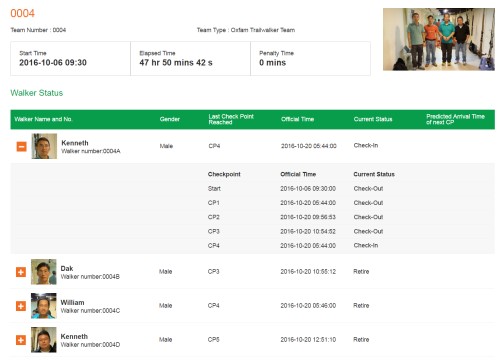The height and width of the screenshot is (360, 500).
Task: Click Walker Name and No. column header
Action: pyautogui.click(x=43, y=119)
